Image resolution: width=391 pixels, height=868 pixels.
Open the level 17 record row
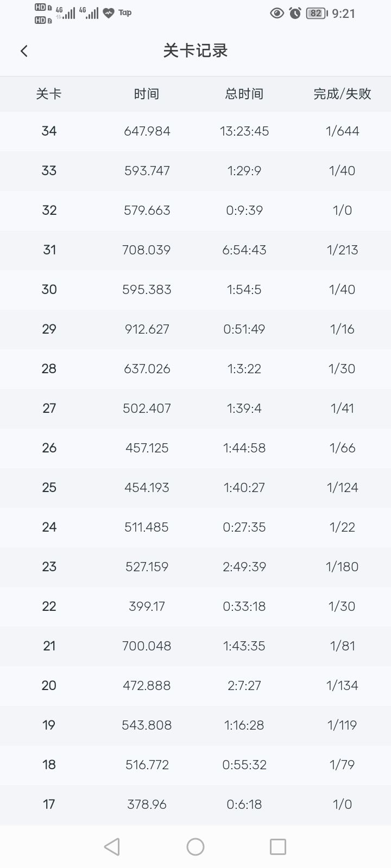(x=195, y=805)
